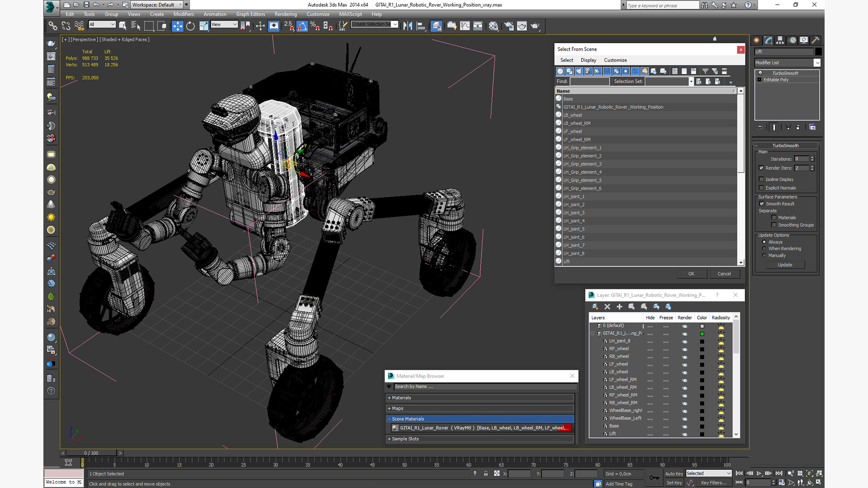Activate the Select and Rotate tool

click(x=190, y=26)
